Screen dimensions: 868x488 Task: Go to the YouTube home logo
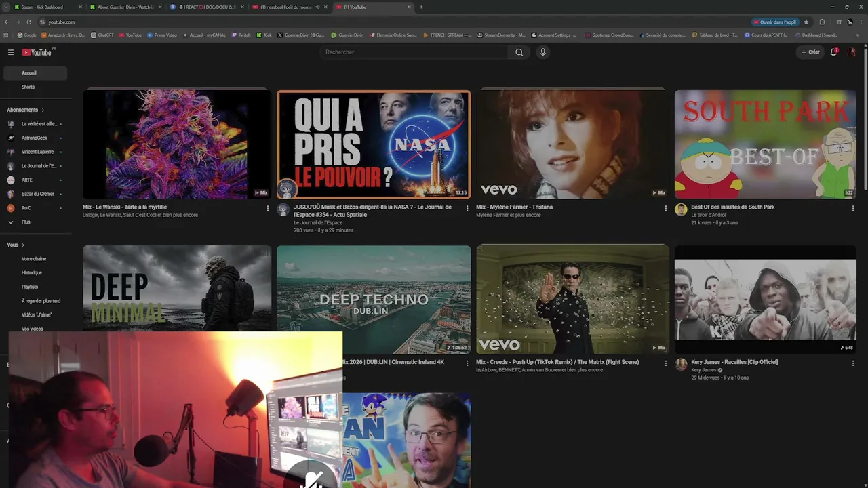coord(37,52)
